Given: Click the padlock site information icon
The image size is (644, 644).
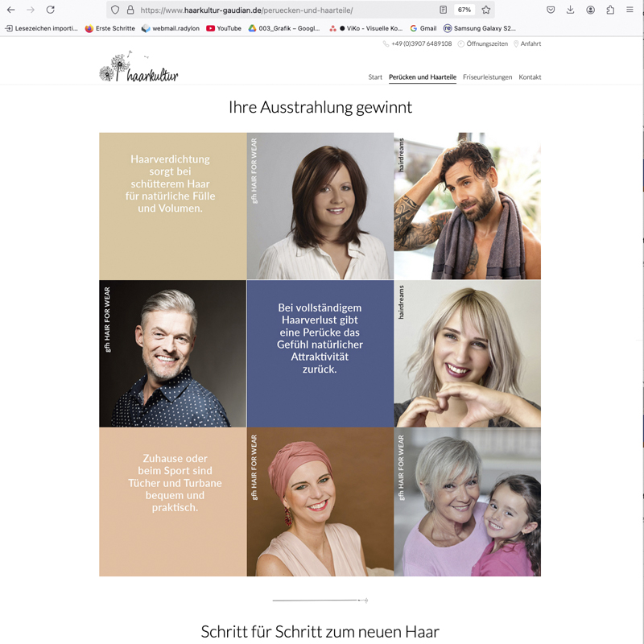Looking at the screenshot, I should (x=130, y=10).
